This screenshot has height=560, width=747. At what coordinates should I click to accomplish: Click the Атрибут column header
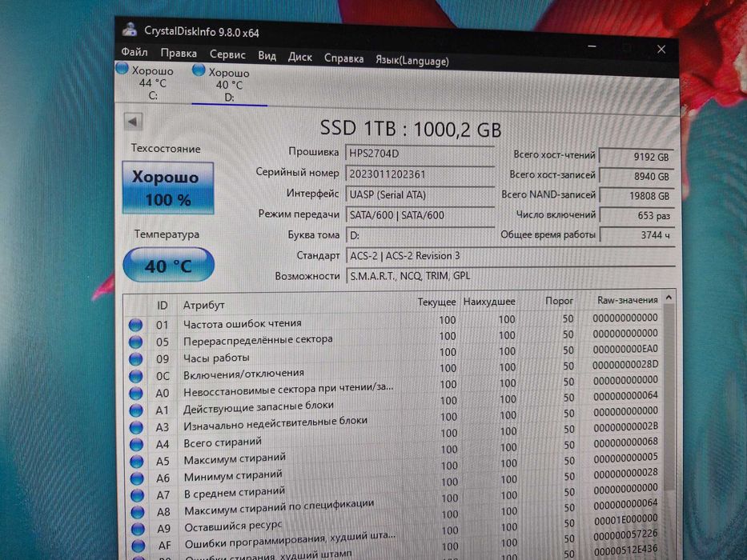click(204, 305)
